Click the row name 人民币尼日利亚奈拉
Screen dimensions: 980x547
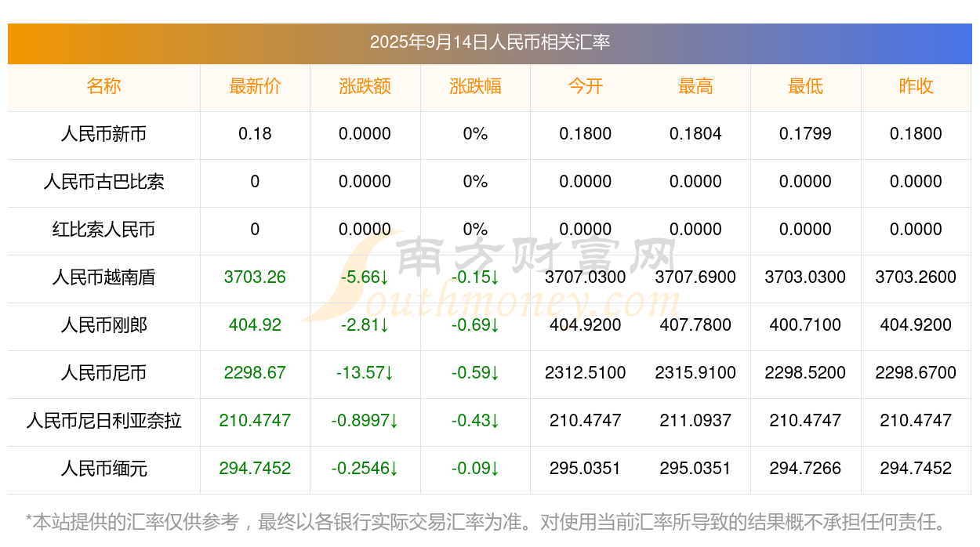click(103, 421)
